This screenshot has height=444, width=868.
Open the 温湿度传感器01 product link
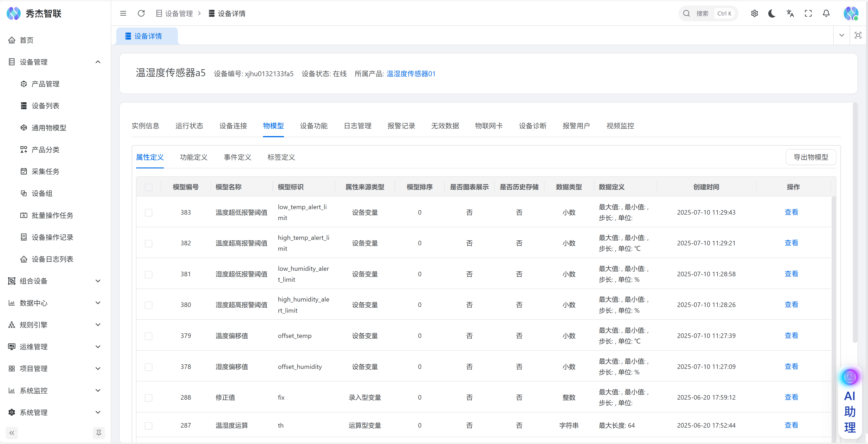coord(411,74)
